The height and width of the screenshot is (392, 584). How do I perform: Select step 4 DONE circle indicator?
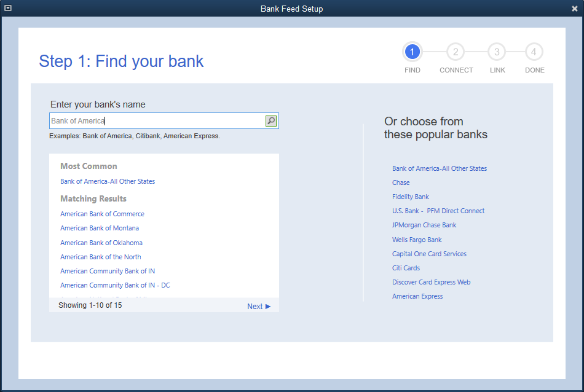click(534, 52)
